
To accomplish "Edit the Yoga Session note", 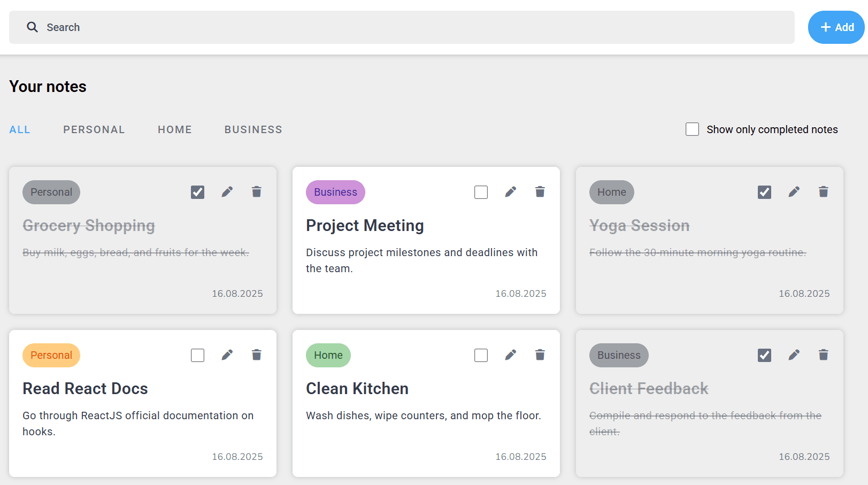I will click(x=794, y=192).
